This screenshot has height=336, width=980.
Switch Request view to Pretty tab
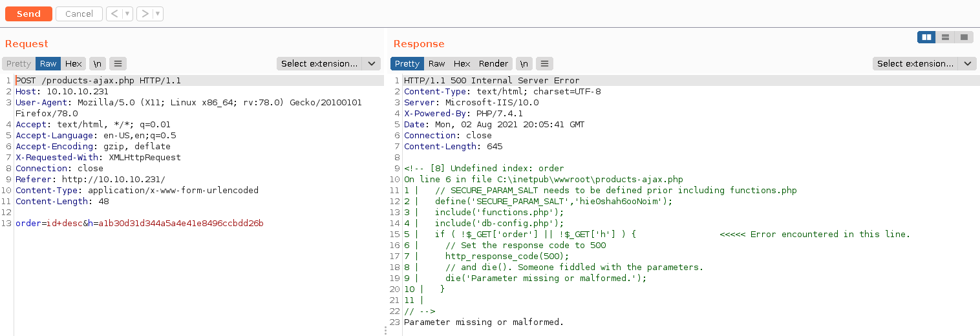[19, 63]
